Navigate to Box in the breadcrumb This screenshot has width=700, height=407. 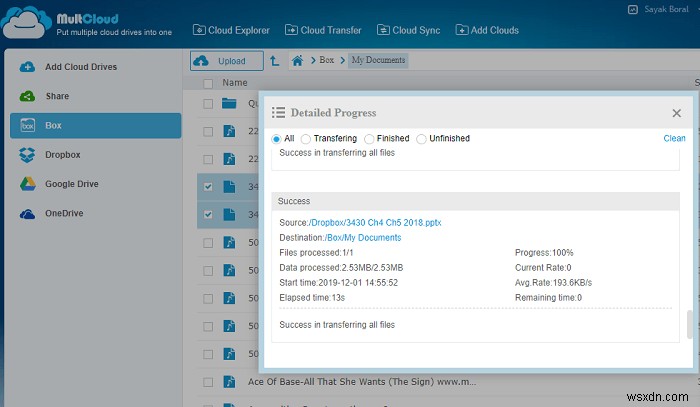(x=326, y=60)
